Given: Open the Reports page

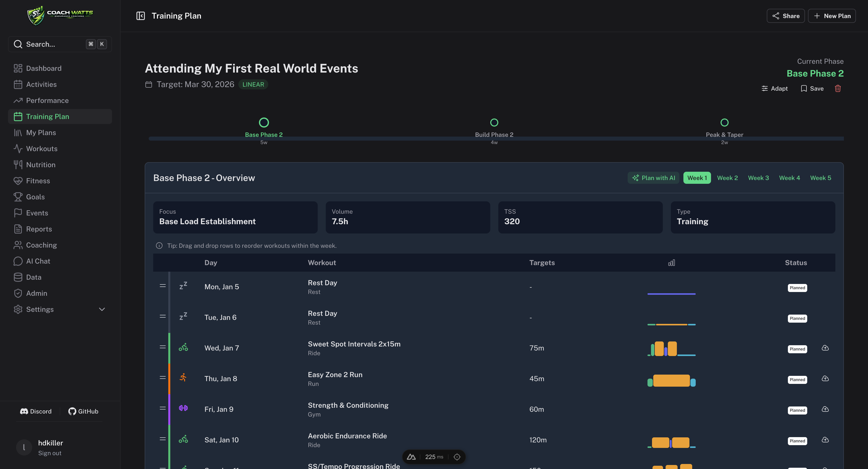Looking at the screenshot, I should click(60, 229).
